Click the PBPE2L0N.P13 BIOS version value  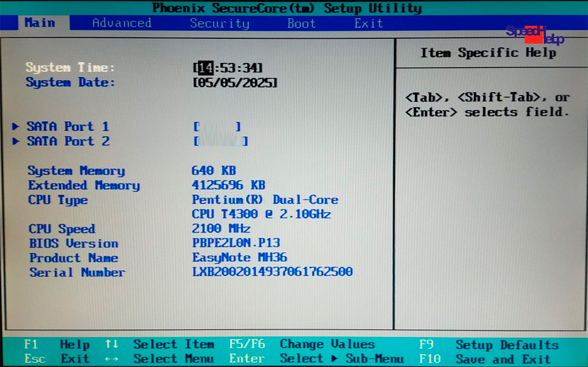click(x=236, y=243)
